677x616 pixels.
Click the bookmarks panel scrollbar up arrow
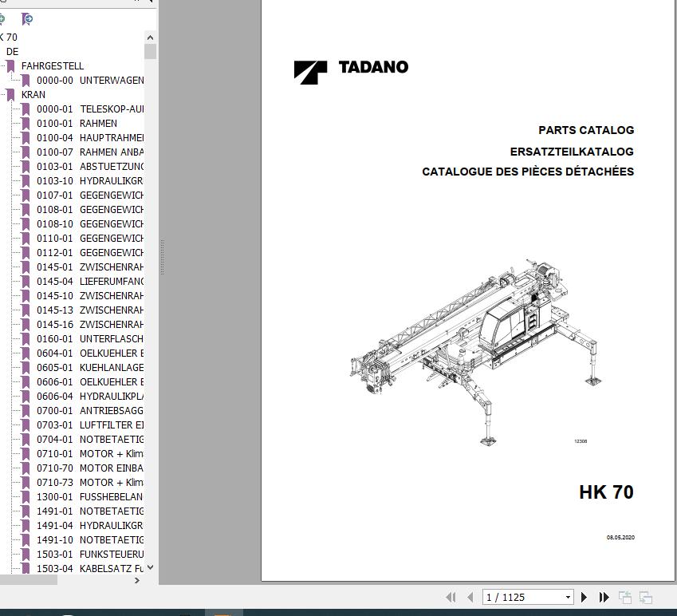click(149, 36)
